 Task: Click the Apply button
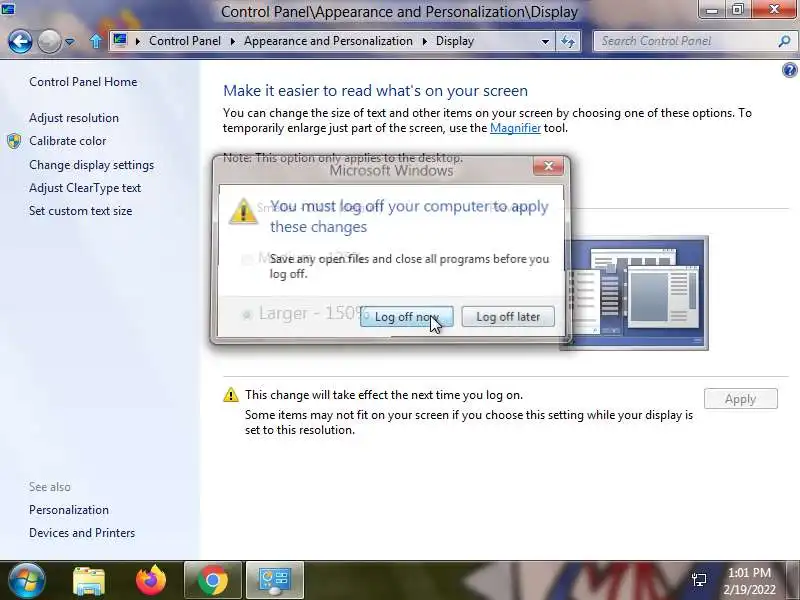741,399
